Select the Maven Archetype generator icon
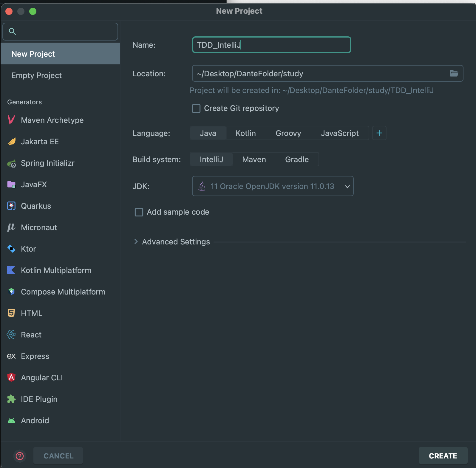476x468 pixels. 11,120
